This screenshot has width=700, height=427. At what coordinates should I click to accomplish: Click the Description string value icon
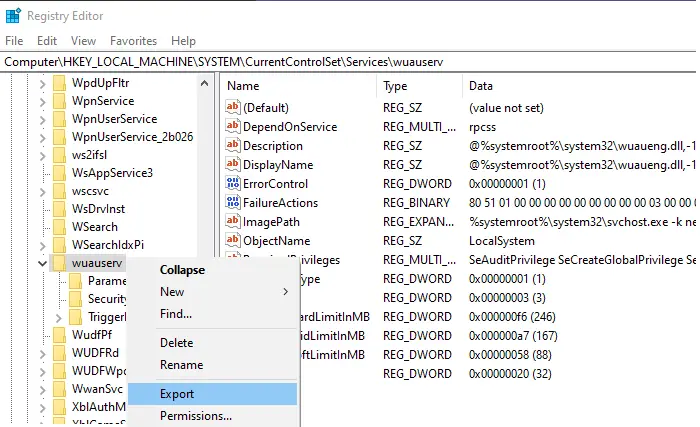[233, 145]
